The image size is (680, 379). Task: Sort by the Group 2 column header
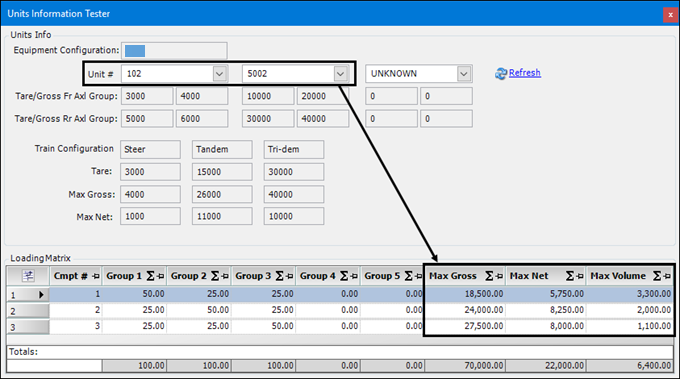189,276
